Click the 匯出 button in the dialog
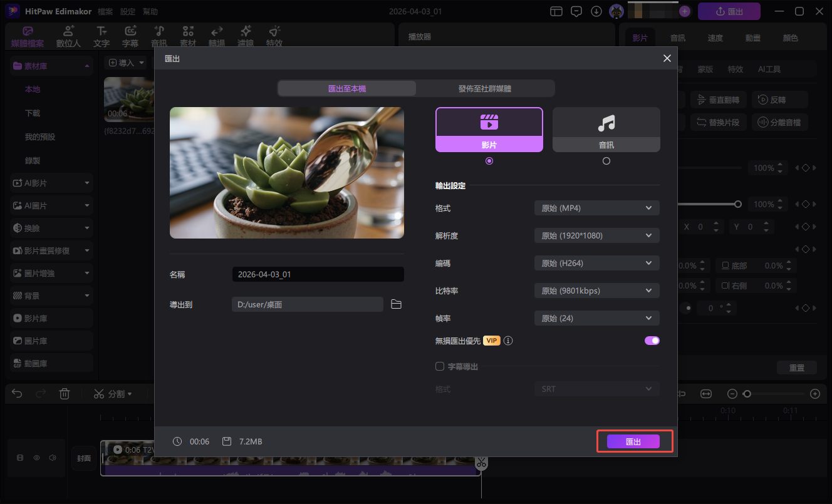Image resolution: width=832 pixels, height=504 pixels. [x=634, y=441]
